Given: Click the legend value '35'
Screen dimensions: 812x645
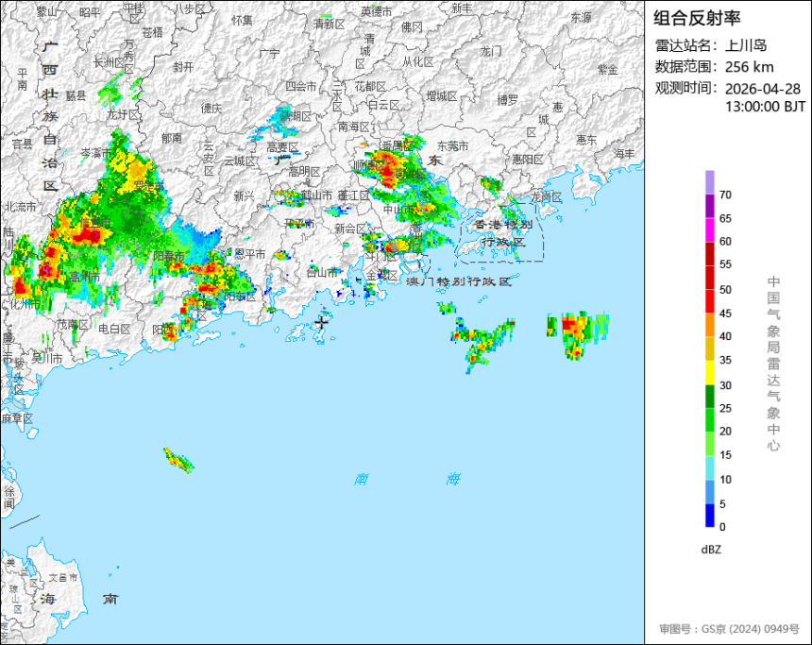Looking at the screenshot, I should pyautogui.click(x=725, y=360).
